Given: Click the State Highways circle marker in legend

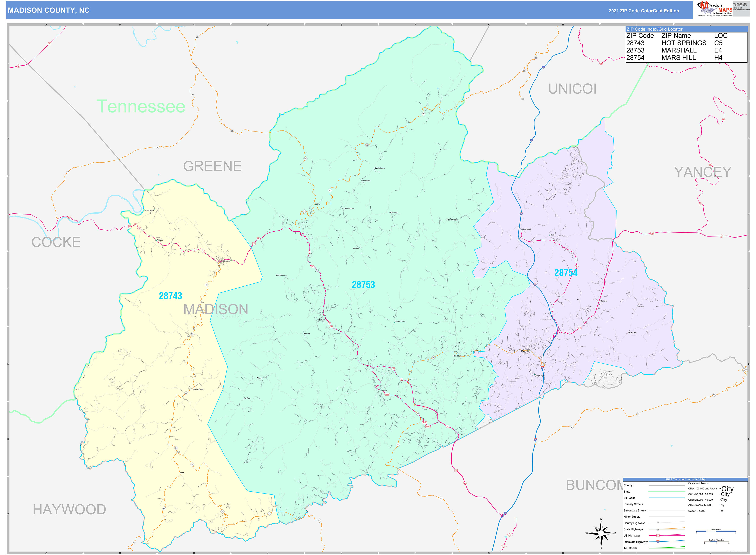Looking at the screenshot, I should tap(658, 529).
